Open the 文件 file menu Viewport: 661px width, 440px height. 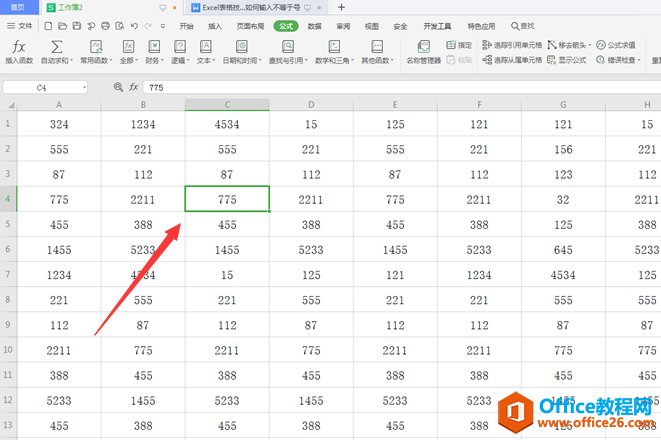pyautogui.click(x=20, y=26)
